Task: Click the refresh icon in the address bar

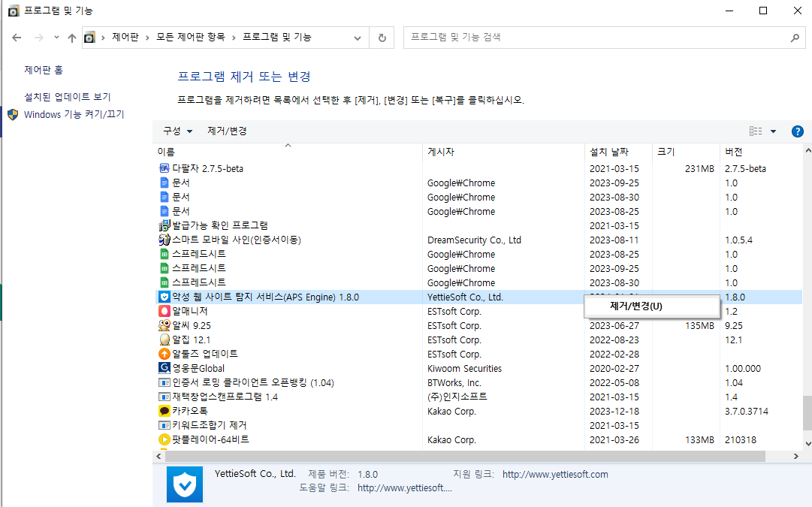Action: click(x=382, y=37)
